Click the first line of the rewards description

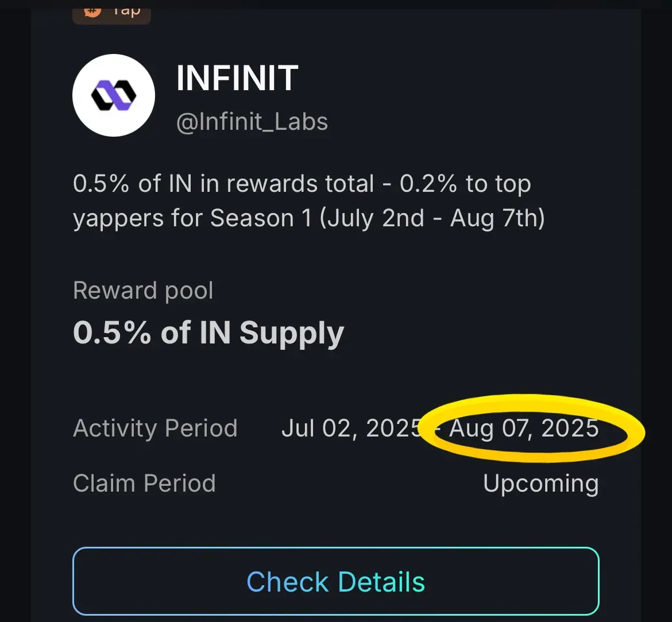[x=302, y=184]
